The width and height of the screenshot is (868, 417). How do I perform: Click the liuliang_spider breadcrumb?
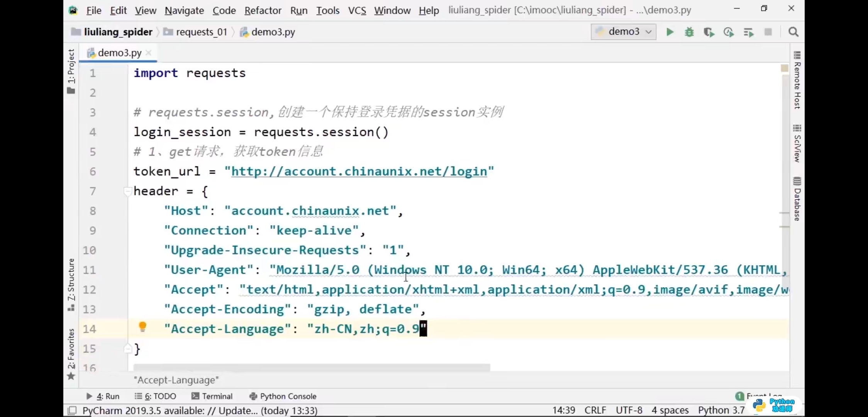click(x=112, y=32)
